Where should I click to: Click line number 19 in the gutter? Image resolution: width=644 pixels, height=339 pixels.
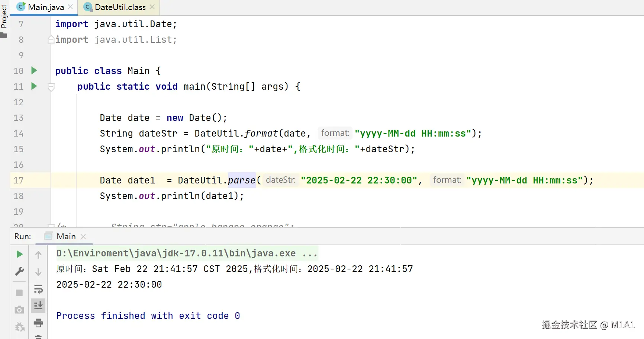(19, 212)
